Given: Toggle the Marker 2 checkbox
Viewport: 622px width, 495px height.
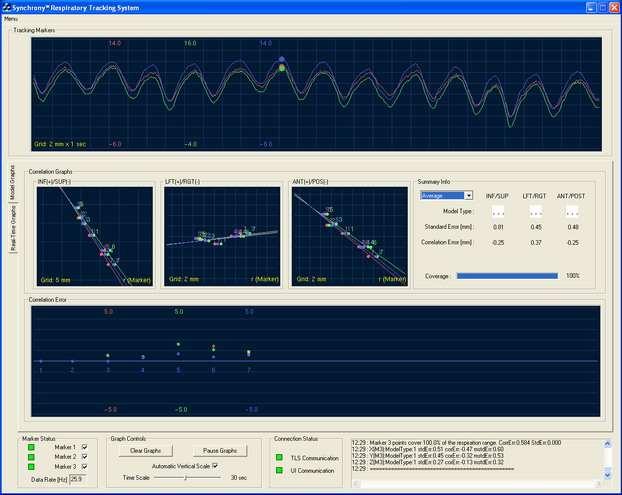Looking at the screenshot, I should (84, 457).
